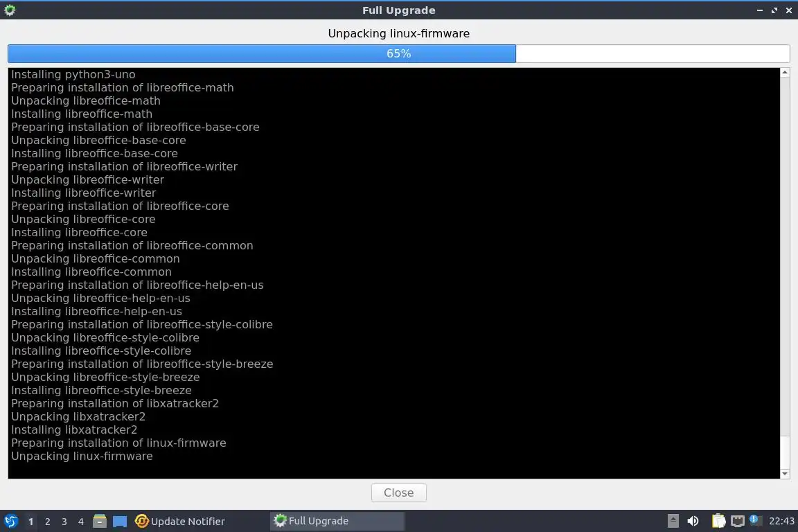Click 'Preparing installation of libreoffice-style-breeze' line
798x532 pixels.
click(143, 364)
